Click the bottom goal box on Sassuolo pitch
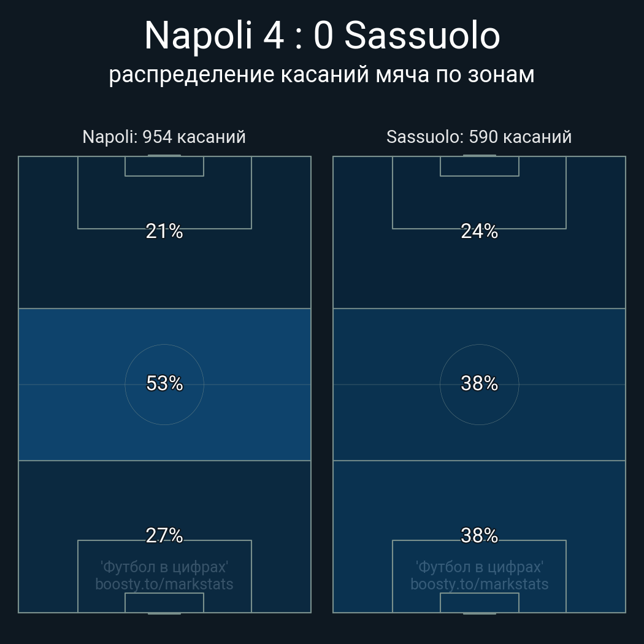Image resolution: width=644 pixels, height=644 pixels. [x=479, y=602]
